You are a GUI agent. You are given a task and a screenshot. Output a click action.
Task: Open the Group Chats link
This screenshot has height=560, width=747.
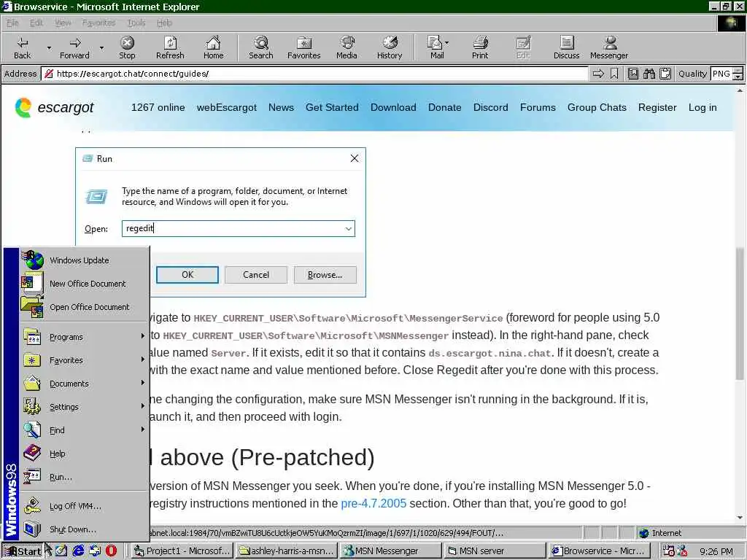click(x=597, y=108)
